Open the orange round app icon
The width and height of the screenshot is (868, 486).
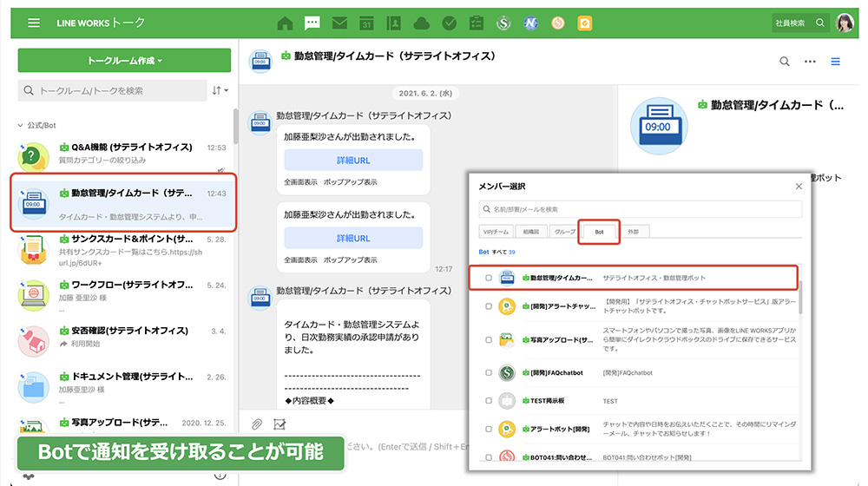558,23
